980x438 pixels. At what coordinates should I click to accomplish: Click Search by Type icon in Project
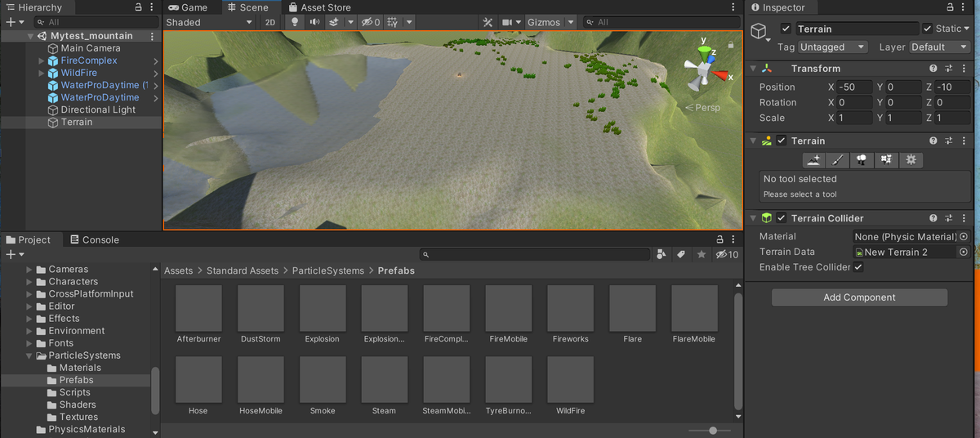click(x=661, y=254)
